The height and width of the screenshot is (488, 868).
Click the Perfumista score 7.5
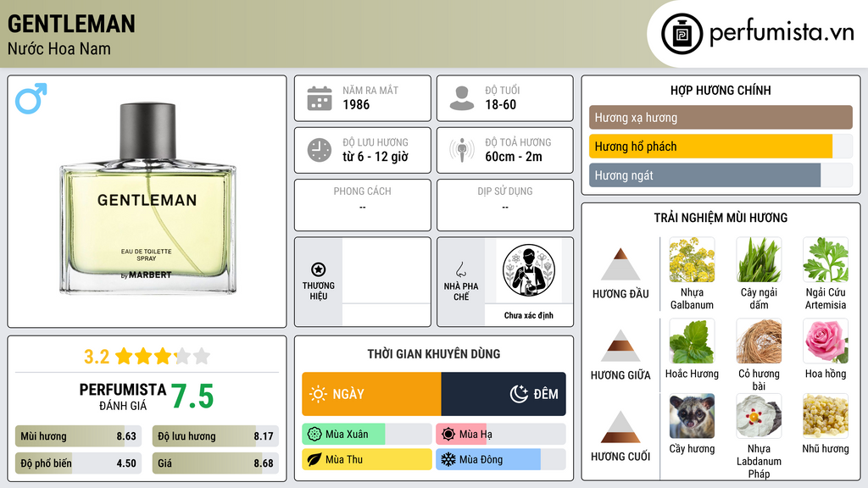pyautogui.click(x=192, y=396)
